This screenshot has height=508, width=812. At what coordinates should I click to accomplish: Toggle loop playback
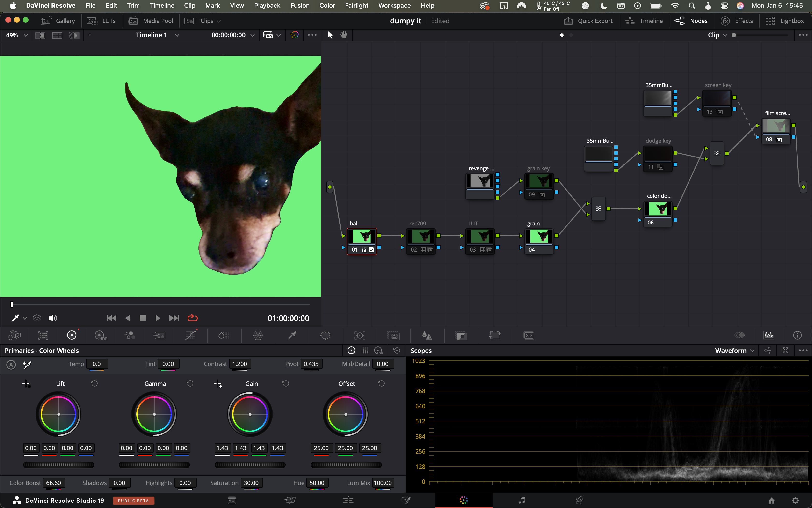pyautogui.click(x=192, y=318)
